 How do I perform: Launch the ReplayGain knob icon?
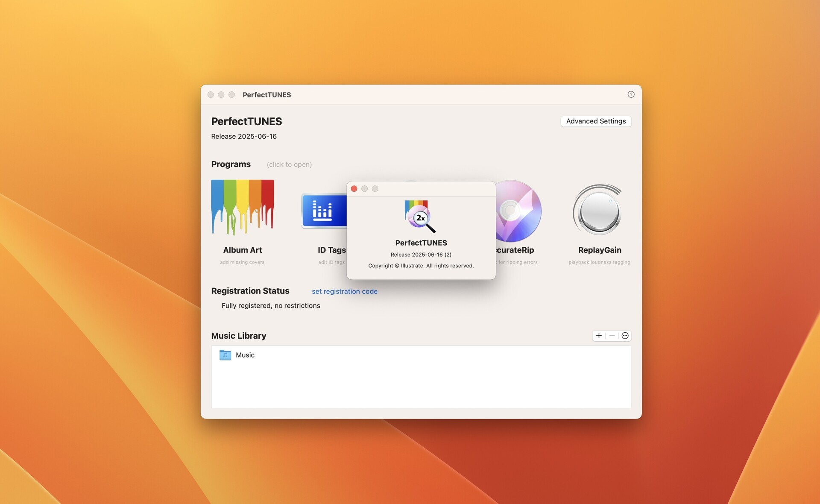click(598, 211)
